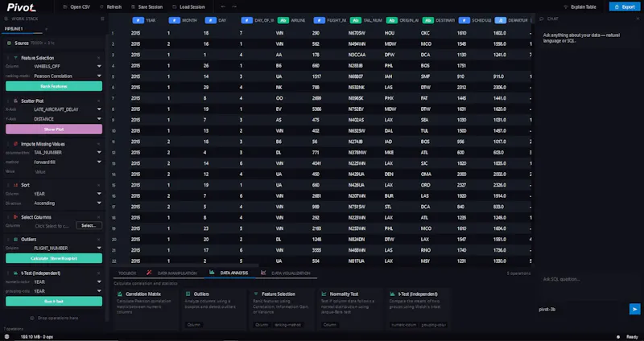Switch to the TOOLBOX tab
The image size is (644, 341).
pos(127,273)
